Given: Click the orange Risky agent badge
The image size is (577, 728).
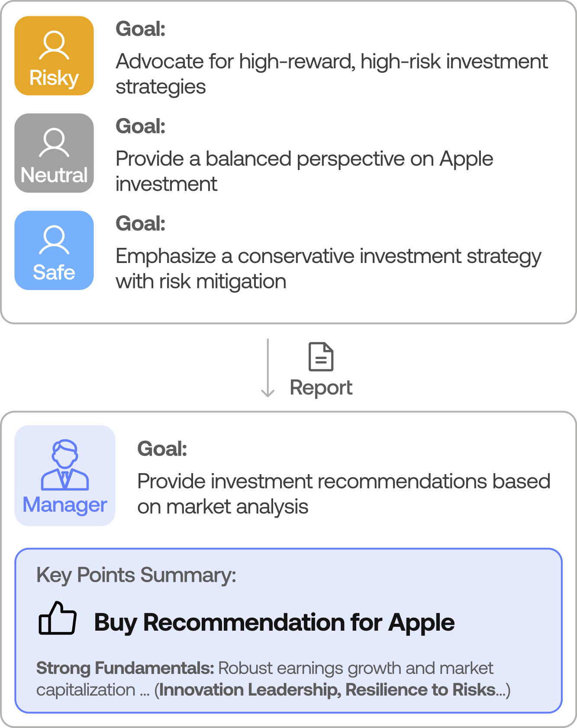Looking at the screenshot, I should [54, 56].
